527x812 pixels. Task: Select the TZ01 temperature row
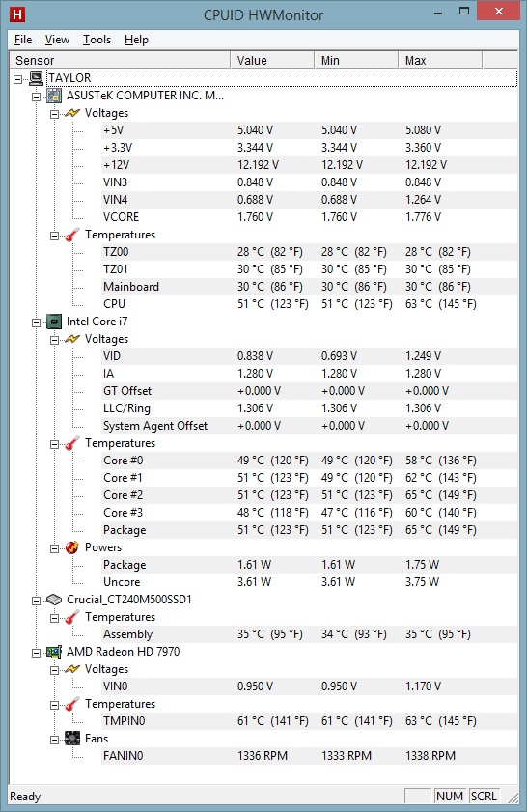tap(310, 269)
